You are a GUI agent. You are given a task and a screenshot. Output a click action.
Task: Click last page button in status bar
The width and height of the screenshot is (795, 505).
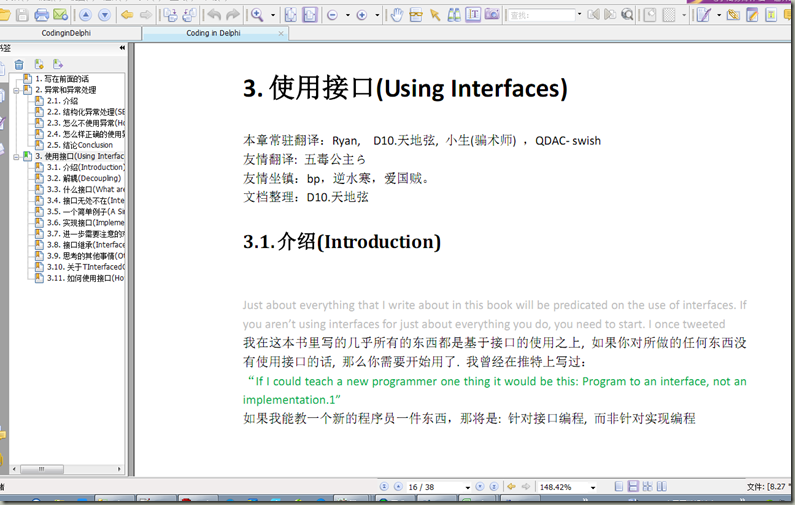click(494, 487)
